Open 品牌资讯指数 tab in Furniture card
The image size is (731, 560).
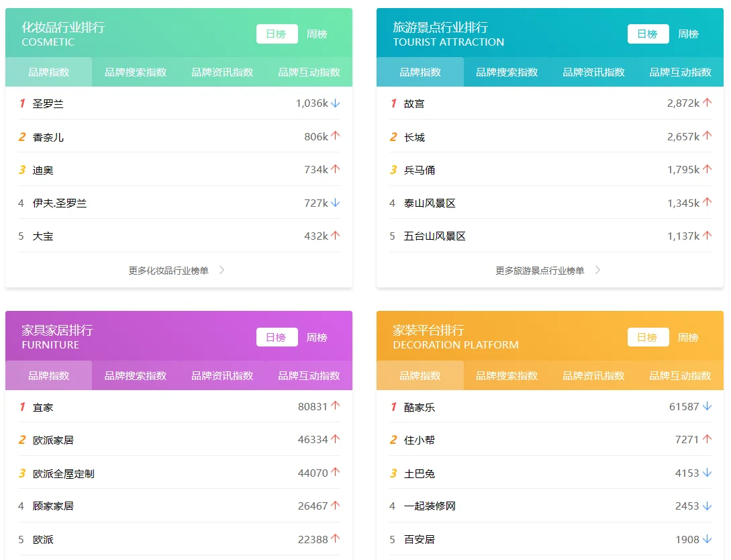(x=222, y=375)
